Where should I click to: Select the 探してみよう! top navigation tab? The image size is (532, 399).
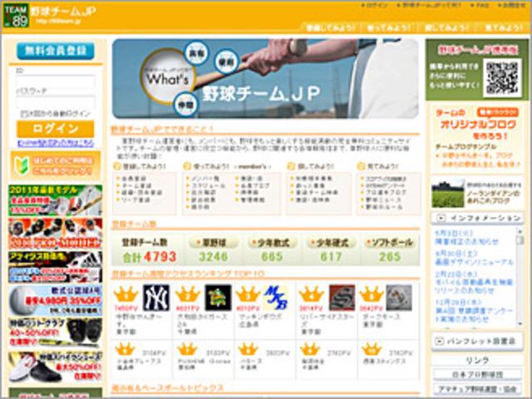click(446, 27)
